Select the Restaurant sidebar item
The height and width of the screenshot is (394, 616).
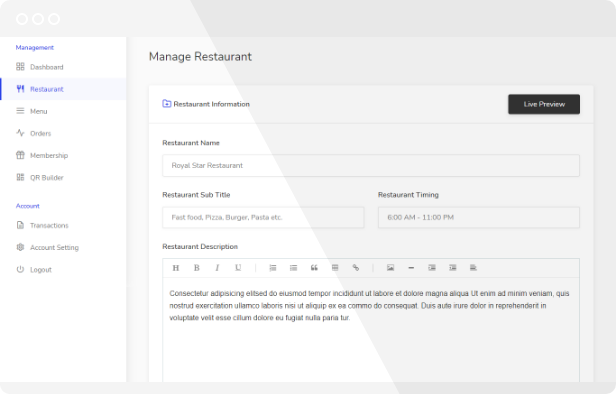[63, 89]
